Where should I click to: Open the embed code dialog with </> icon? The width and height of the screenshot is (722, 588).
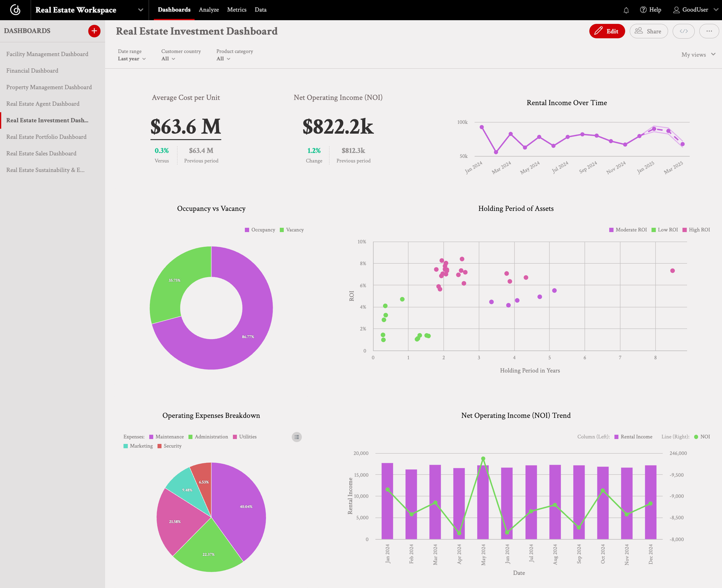tap(683, 31)
